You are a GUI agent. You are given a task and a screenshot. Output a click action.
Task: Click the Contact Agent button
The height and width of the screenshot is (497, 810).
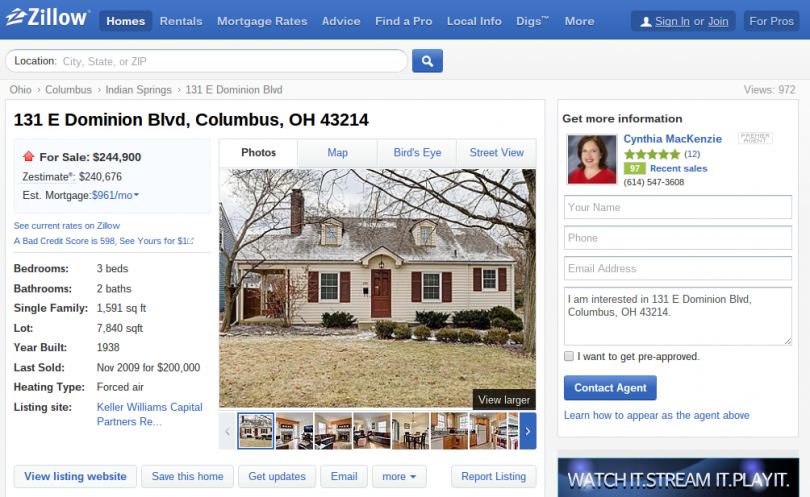610,387
